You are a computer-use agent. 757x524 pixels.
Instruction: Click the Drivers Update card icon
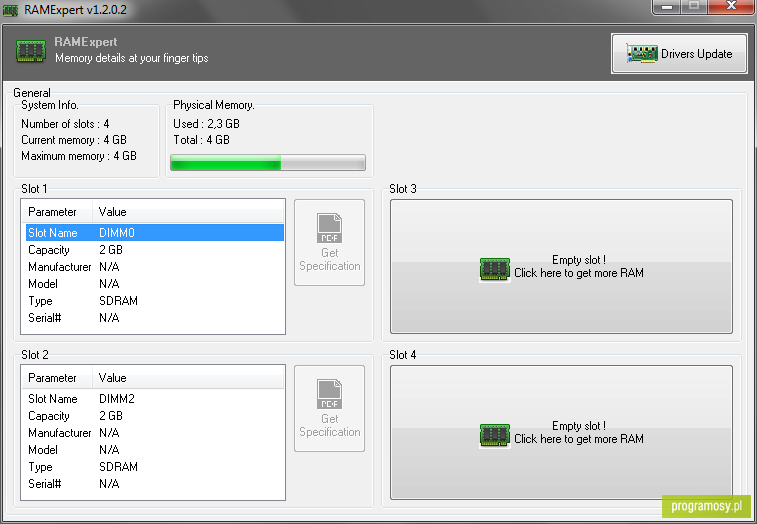[x=642, y=54]
